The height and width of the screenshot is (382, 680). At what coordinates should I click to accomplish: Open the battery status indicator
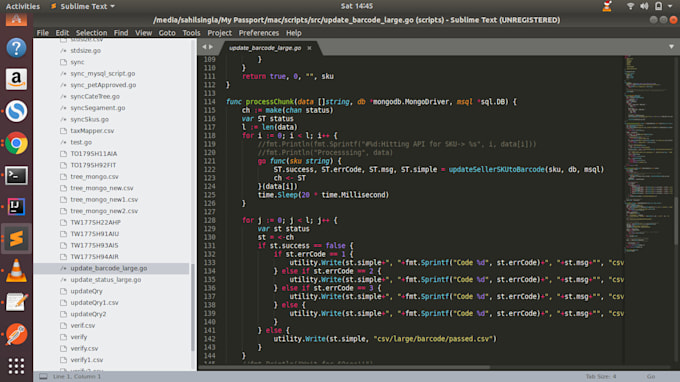coord(658,6)
